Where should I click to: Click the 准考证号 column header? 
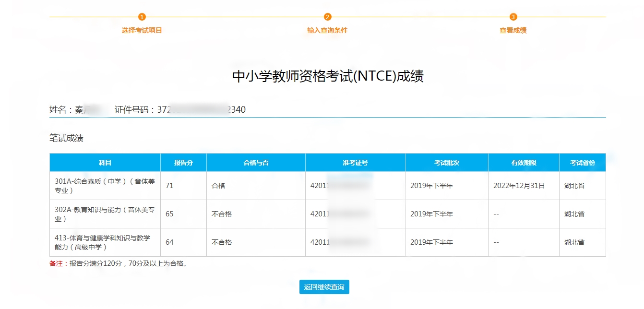point(355,163)
